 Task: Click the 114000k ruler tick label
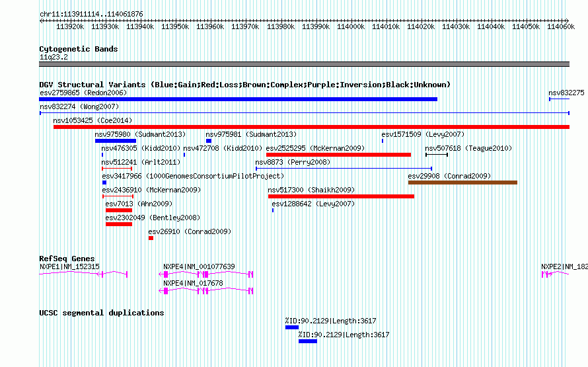(351, 26)
